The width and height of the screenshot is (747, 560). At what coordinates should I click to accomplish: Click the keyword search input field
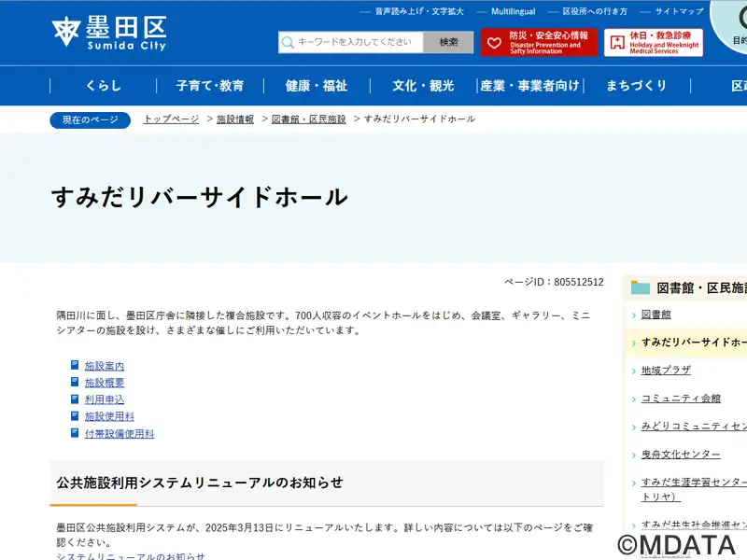click(351, 42)
